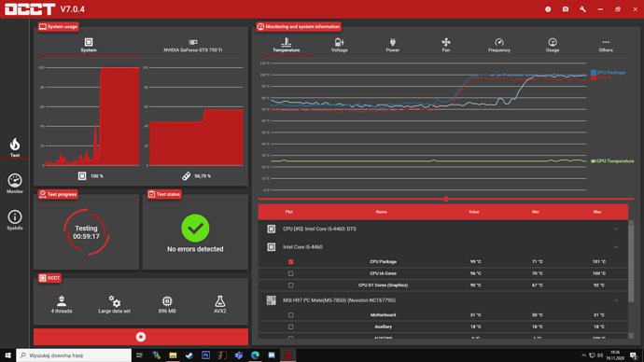644x362 pixels.
Task: Stop the running test with the red button
Action: pyautogui.click(x=141, y=337)
